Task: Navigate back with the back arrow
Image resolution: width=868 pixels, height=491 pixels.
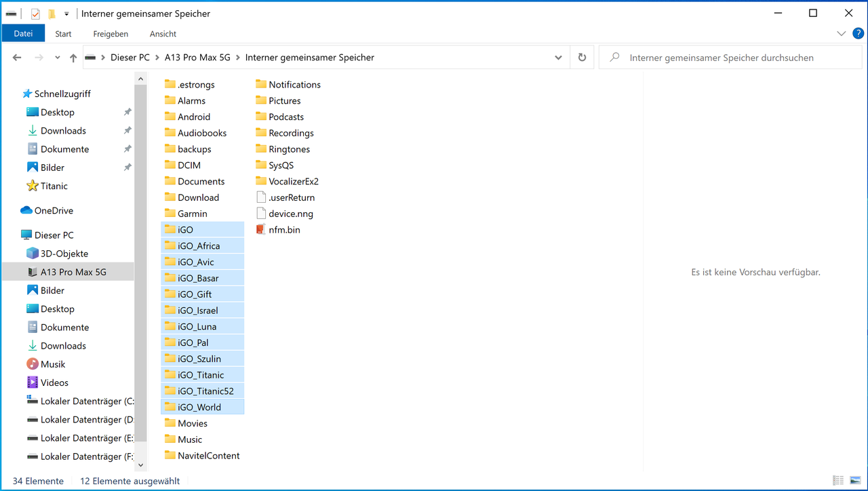Action: [17, 58]
